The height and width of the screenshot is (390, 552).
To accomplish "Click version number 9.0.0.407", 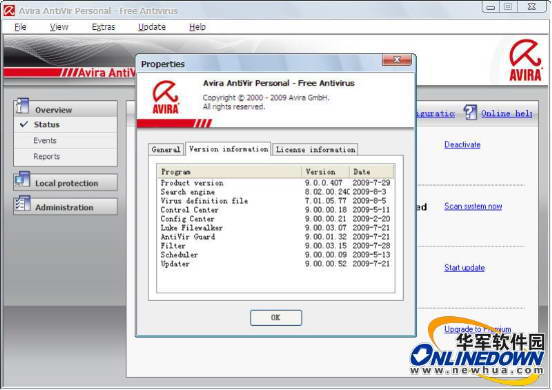I will pyautogui.click(x=324, y=183).
